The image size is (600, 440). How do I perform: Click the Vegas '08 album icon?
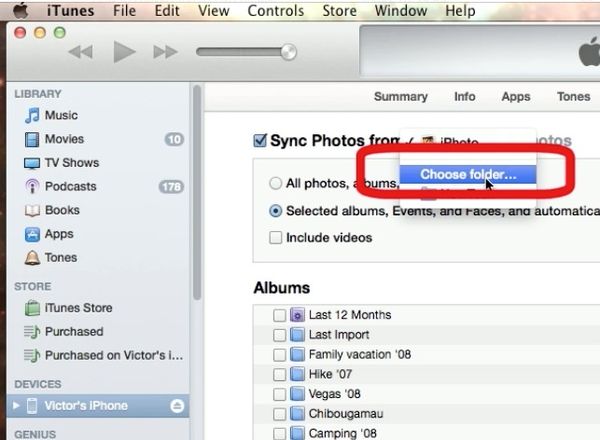(297, 394)
